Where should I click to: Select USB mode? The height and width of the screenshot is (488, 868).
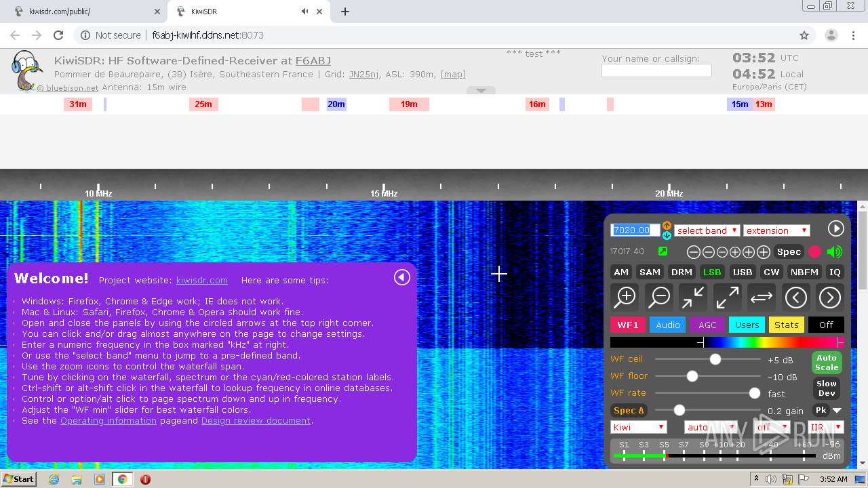click(x=743, y=272)
